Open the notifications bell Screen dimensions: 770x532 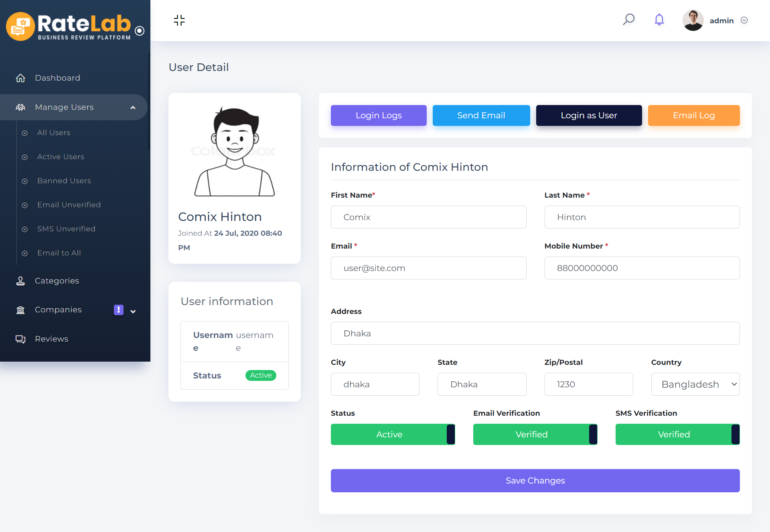click(659, 20)
